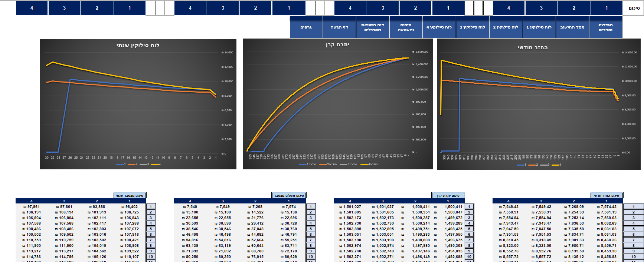Select the 1,500,411 ₪ cell in balance table column 1
This screenshot has width=644, height=262.
click(x=448, y=207)
